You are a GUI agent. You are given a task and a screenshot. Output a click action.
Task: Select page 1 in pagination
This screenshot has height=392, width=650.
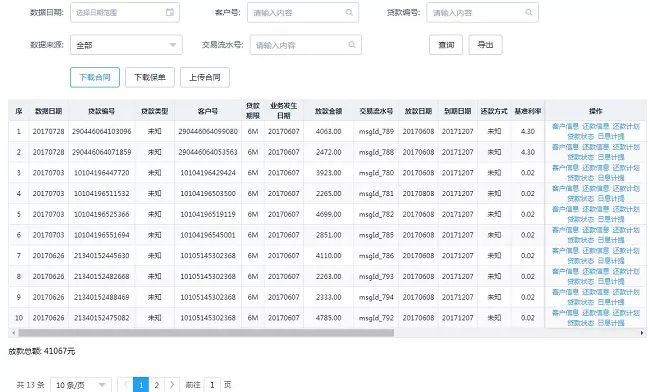pyautogui.click(x=141, y=385)
